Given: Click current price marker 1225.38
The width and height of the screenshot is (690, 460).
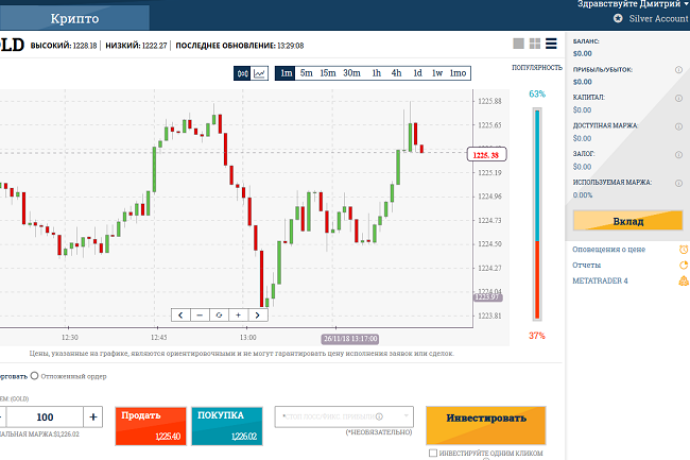Looking at the screenshot, I should click(x=486, y=155).
